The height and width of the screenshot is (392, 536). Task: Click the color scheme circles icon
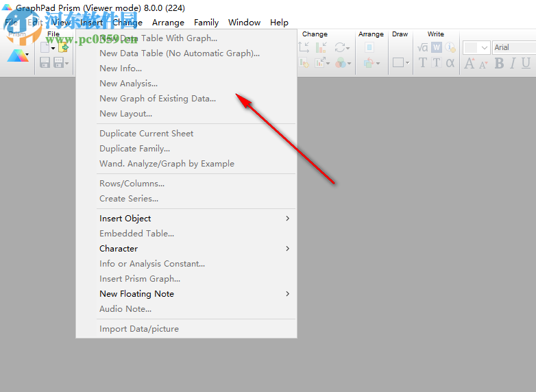pyautogui.click(x=341, y=62)
